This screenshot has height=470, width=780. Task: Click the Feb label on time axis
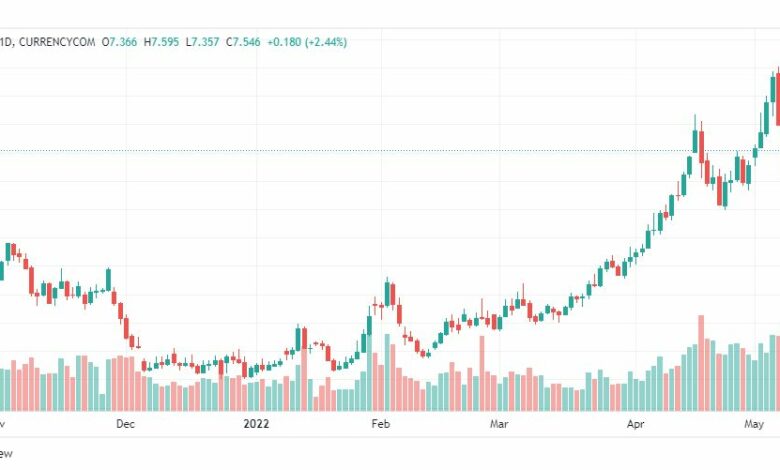(x=381, y=424)
